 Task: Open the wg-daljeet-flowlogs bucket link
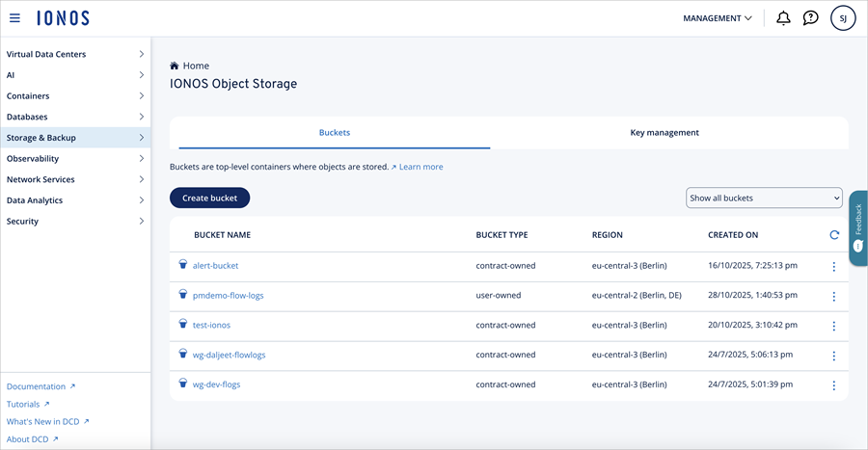click(x=230, y=355)
